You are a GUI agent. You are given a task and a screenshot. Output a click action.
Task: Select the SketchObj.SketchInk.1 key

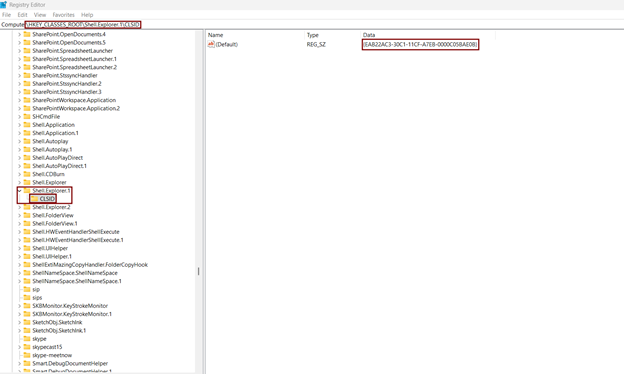click(59, 331)
